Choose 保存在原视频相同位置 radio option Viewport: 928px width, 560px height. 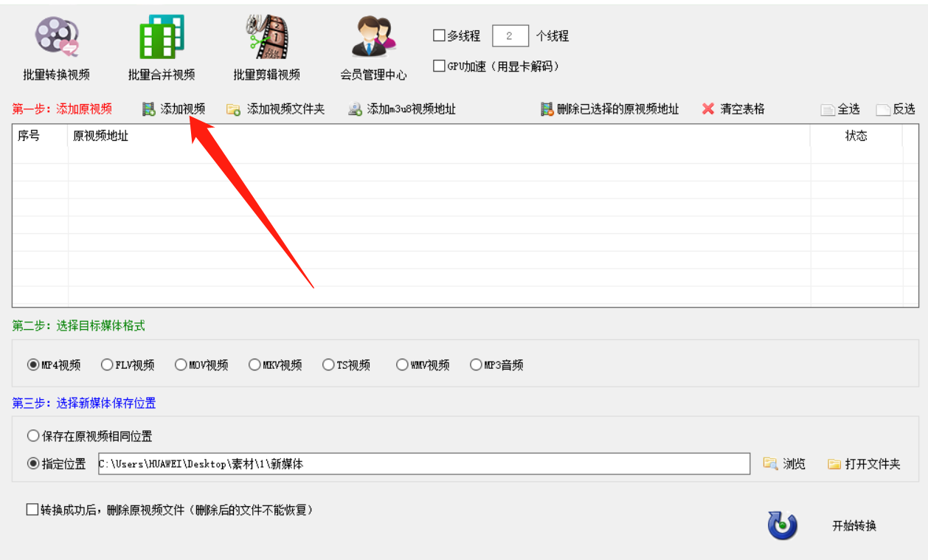[x=32, y=436]
